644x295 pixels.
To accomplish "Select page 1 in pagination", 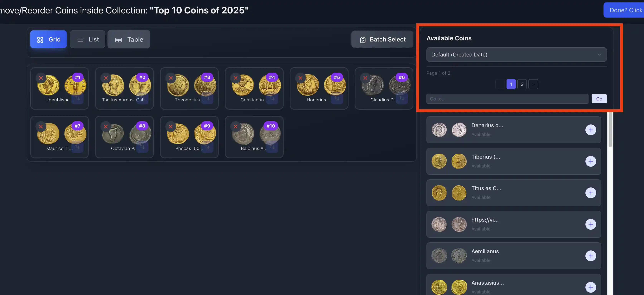I will tap(511, 84).
